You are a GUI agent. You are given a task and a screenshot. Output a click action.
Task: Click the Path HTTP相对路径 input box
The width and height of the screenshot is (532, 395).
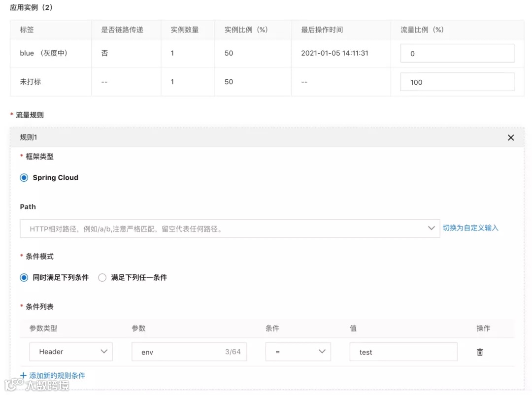pyautogui.click(x=230, y=229)
